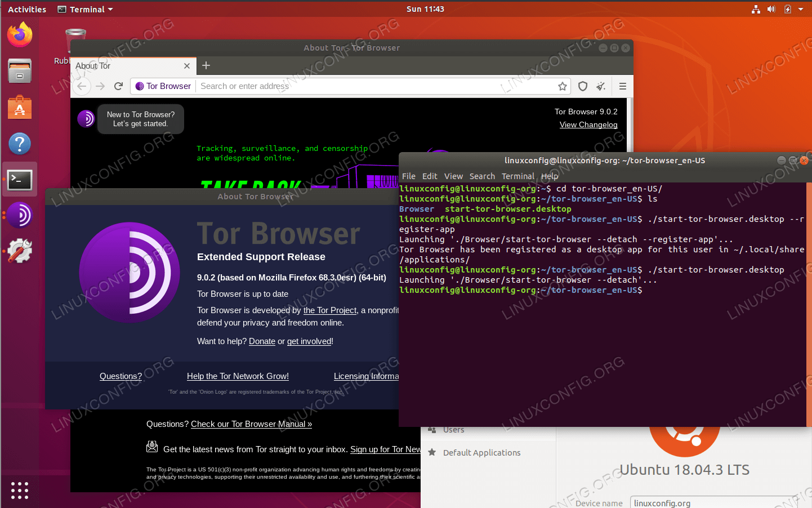Click 'Tor Browser is up to date' text

pos(243,294)
